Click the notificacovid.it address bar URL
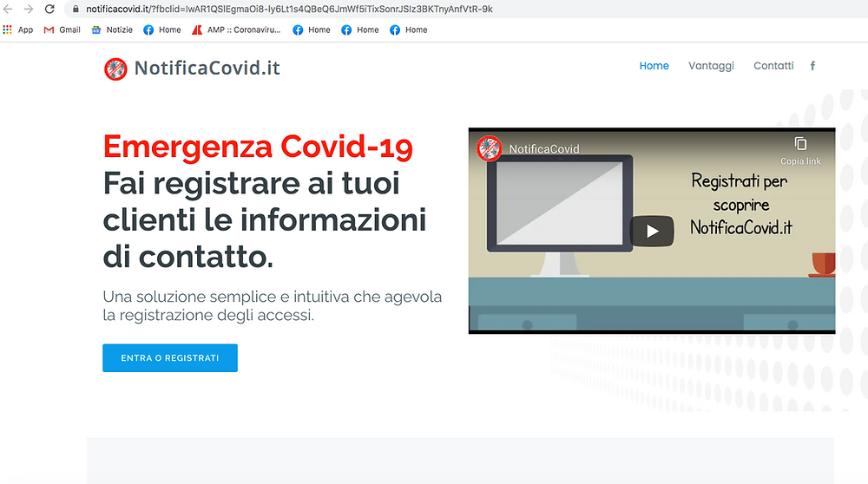 coord(289,9)
